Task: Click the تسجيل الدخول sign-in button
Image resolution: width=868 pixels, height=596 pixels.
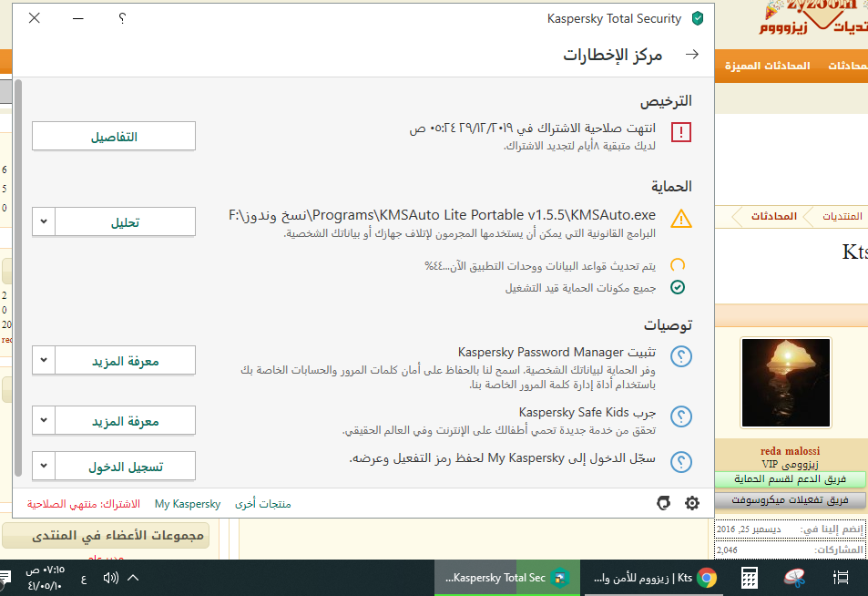Action: pos(125,467)
